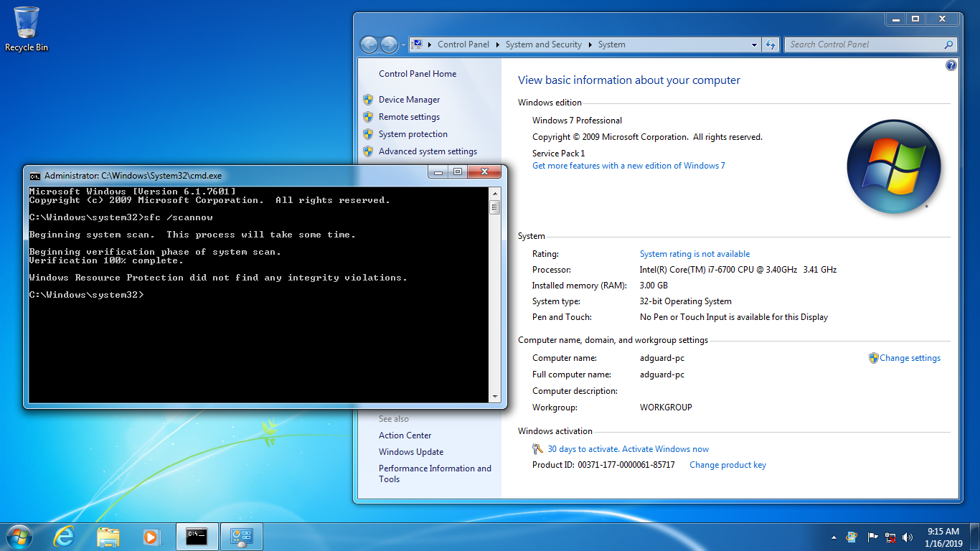The height and width of the screenshot is (551, 980).
Task: Expand the arrow before Control Panel breadcrumb
Action: 430,44
